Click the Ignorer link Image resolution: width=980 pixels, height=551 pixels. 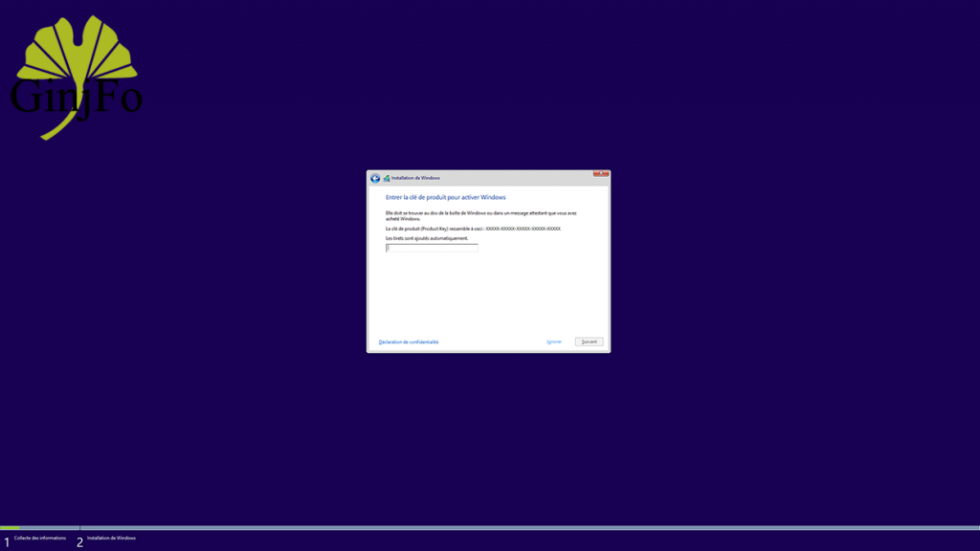tap(554, 342)
